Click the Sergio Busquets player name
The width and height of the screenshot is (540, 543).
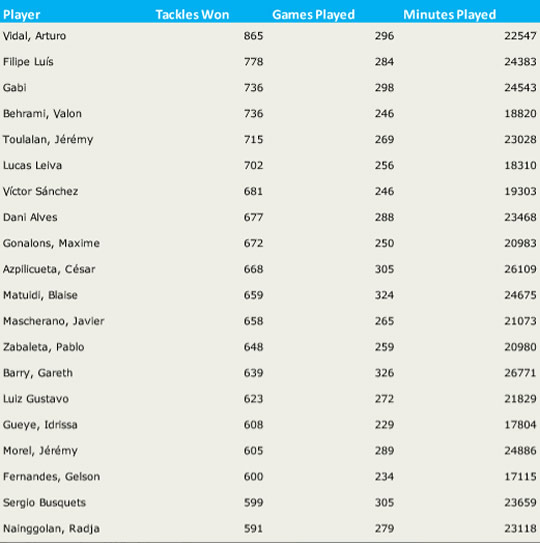point(44,503)
